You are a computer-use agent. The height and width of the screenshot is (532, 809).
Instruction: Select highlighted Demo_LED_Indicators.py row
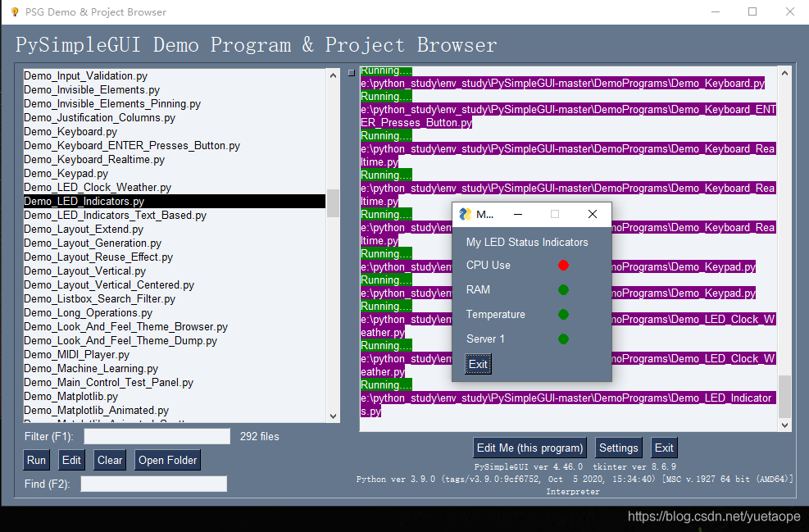175,201
